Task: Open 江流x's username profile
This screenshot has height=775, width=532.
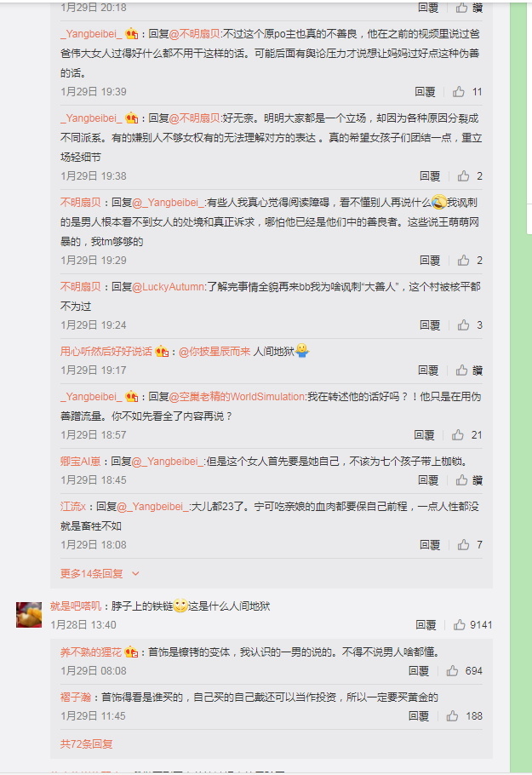Action: (73, 506)
